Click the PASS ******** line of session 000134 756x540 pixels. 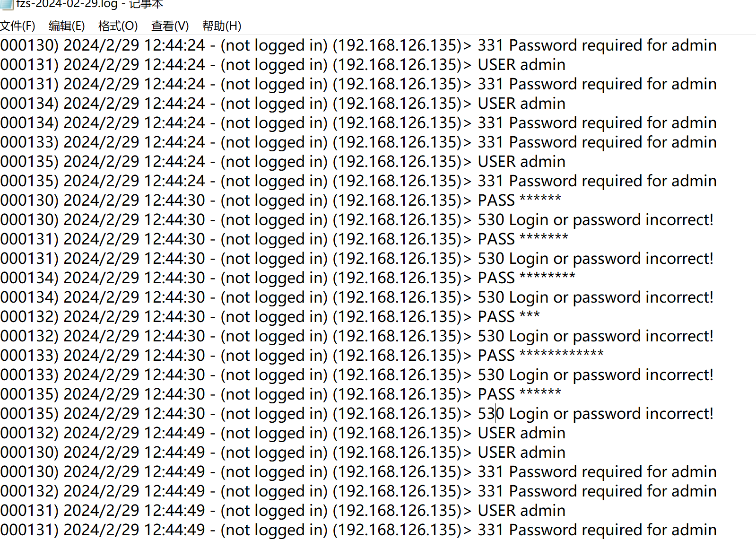tap(288, 278)
